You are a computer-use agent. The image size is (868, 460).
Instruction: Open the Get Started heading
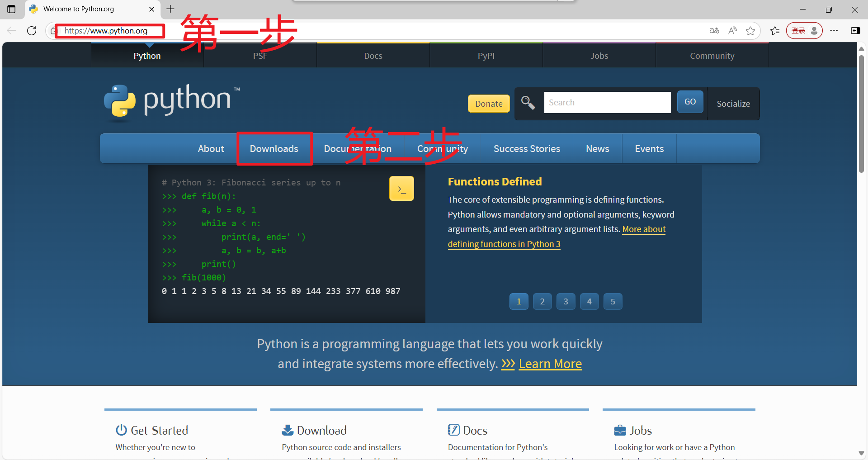click(159, 430)
